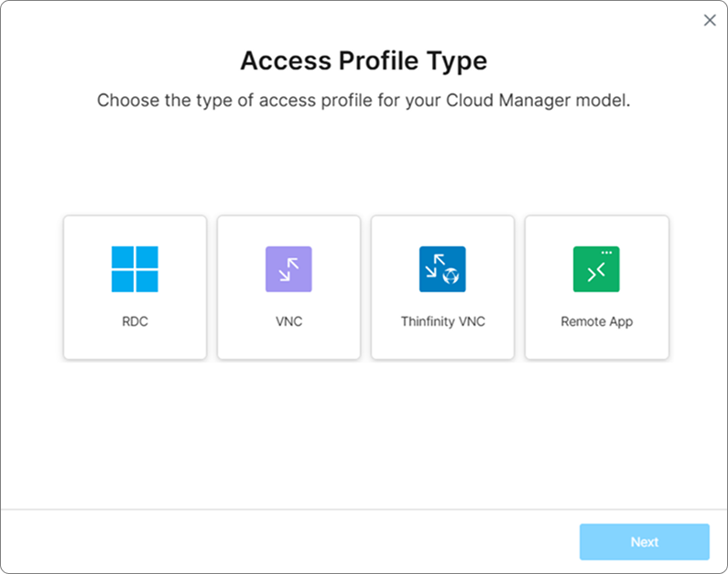Click the VNC label text
The image size is (728, 574).
coord(288,321)
